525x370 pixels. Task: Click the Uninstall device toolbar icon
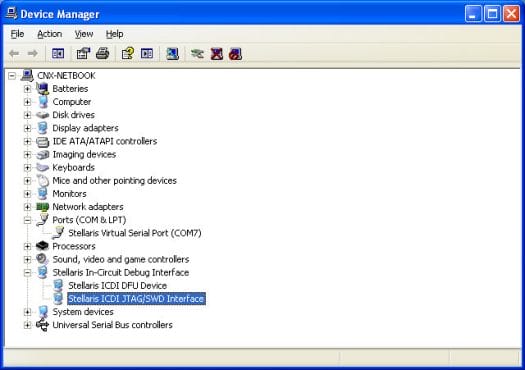(217, 54)
